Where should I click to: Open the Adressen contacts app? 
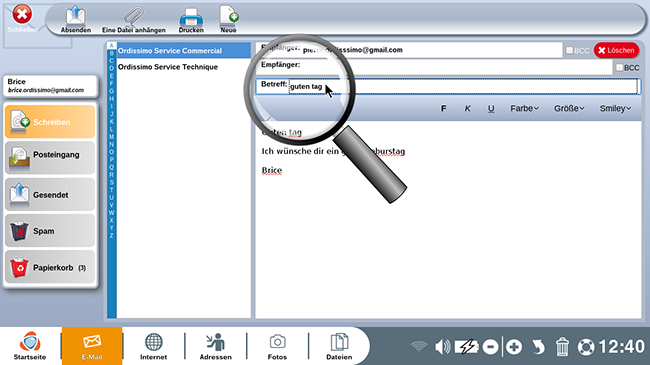click(x=216, y=346)
